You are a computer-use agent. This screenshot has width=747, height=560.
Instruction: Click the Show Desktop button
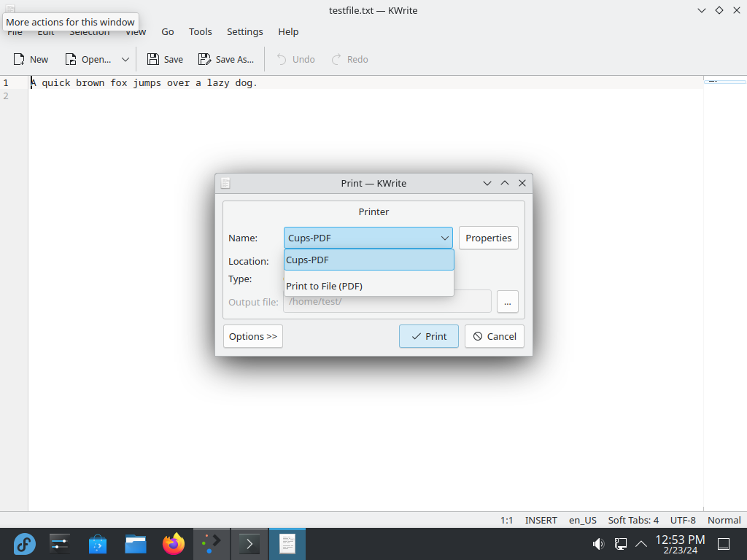pos(724,544)
